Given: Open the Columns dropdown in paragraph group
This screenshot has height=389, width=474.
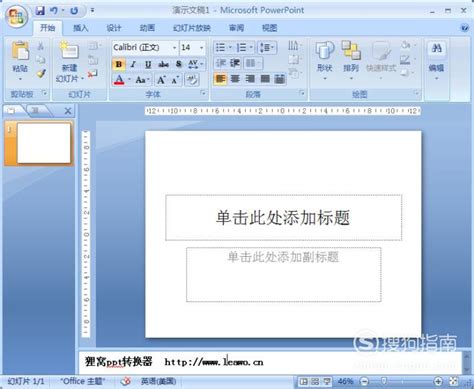Looking at the screenshot, I should pos(253,63).
